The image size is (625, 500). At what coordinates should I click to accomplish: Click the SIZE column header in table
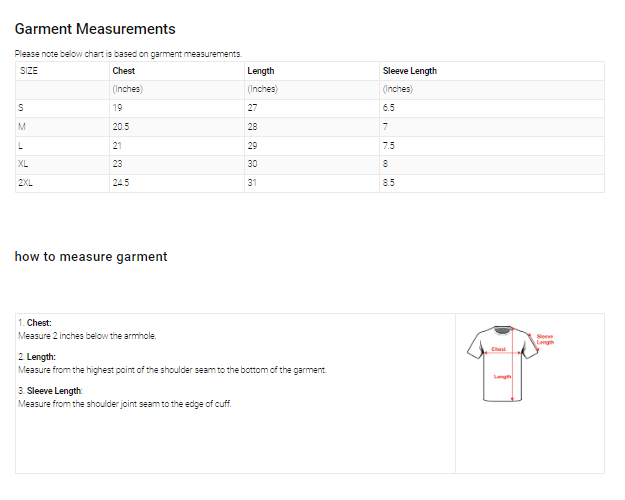pos(29,71)
